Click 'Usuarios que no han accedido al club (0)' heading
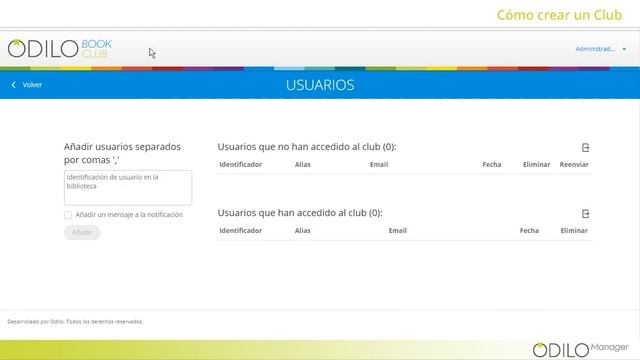 coord(307,147)
